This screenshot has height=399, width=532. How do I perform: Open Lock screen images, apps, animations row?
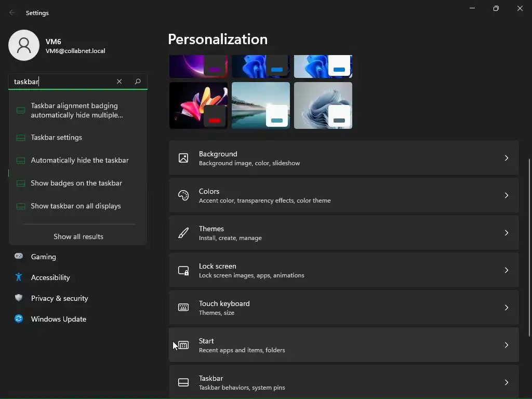pyautogui.click(x=344, y=270)
